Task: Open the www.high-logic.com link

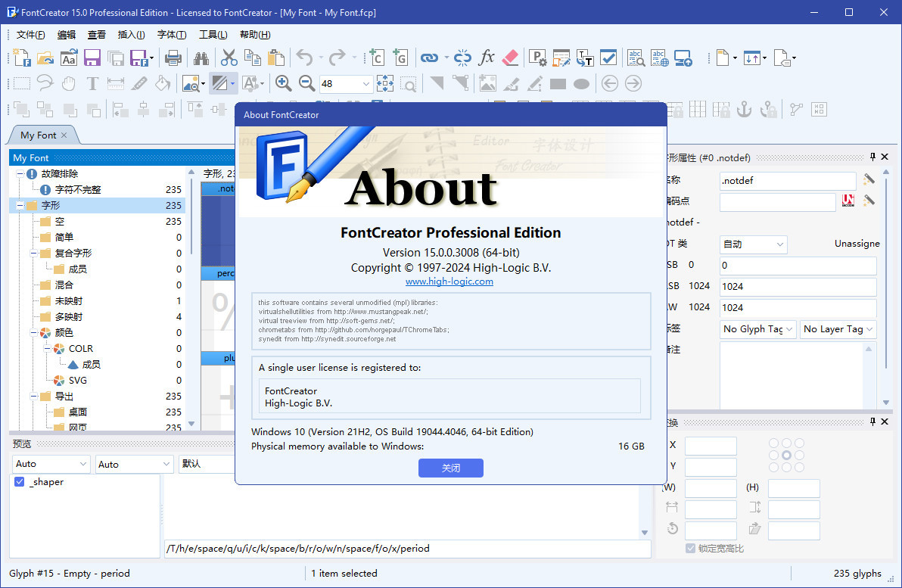Action: pyautogui.click(x=449, y=282)
